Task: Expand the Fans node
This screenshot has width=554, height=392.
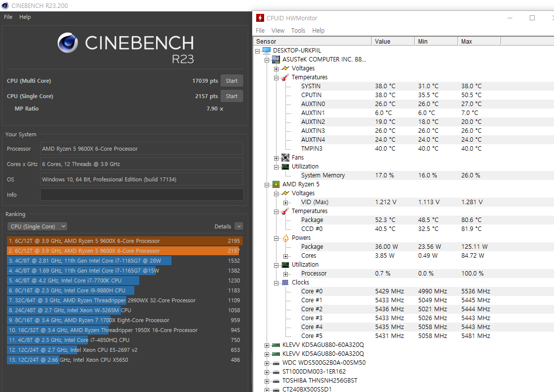Action: pos(277,159)
